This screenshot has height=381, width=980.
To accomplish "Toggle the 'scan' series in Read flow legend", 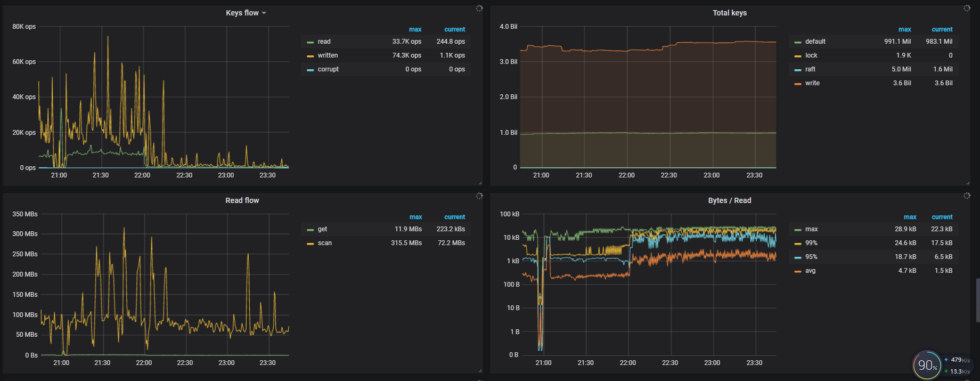I will 324,243.
